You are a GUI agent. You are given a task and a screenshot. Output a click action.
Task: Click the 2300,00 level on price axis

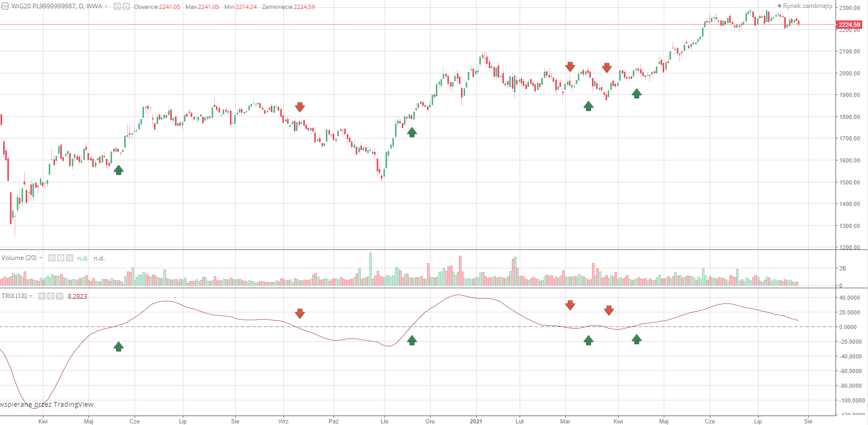[849, 8]
